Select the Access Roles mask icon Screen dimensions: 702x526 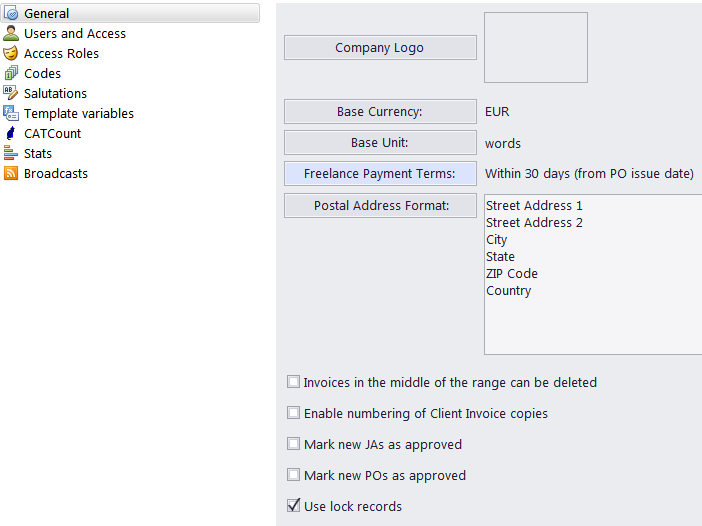click(11, 53)
